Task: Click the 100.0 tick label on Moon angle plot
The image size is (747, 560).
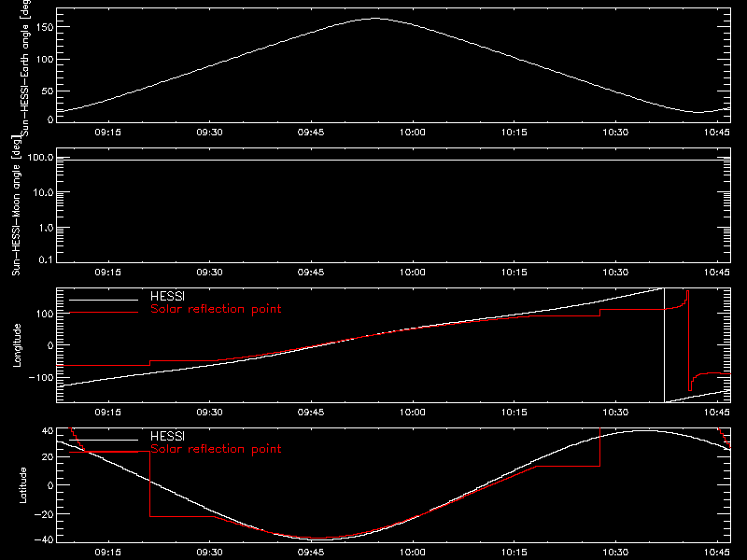Action: click(40, 158)
